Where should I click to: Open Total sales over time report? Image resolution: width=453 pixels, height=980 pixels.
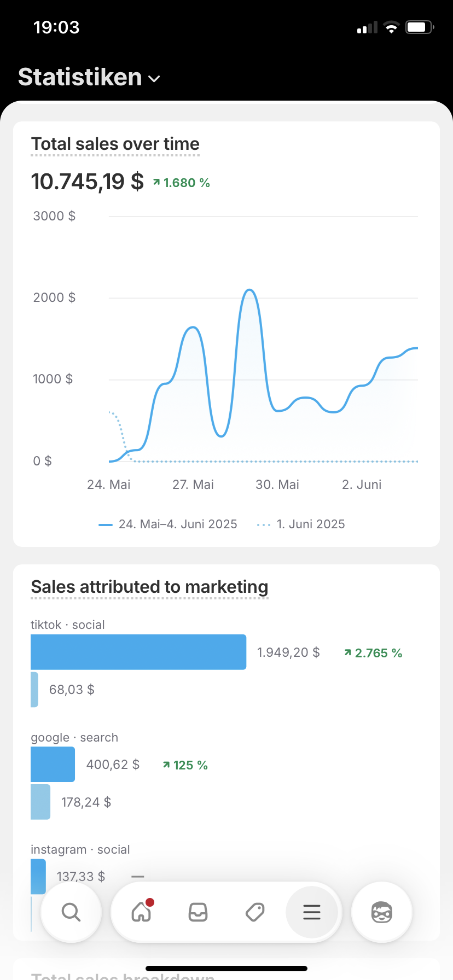115,144
